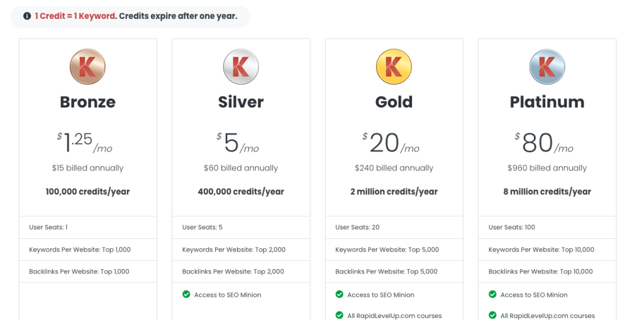Click the '1 Credit = 1 Keyword' text
Viewport: 644px width, 320px height.
(75, 16)
